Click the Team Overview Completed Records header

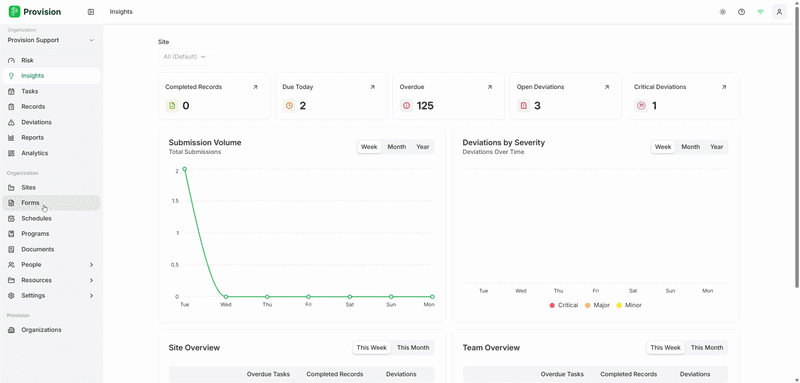tap(629, 374)
